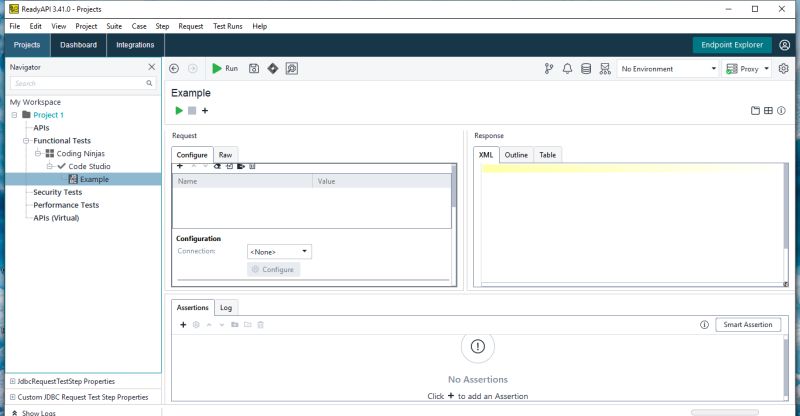Add a property with plus icon above Name column
Screen dimensions: 800x416
tap(180, 166)
